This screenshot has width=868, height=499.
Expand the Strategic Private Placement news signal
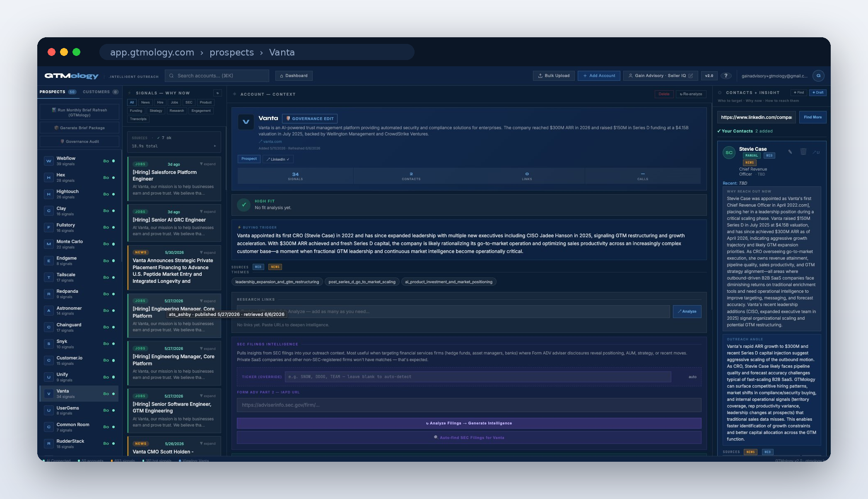(x=208, y=253)
